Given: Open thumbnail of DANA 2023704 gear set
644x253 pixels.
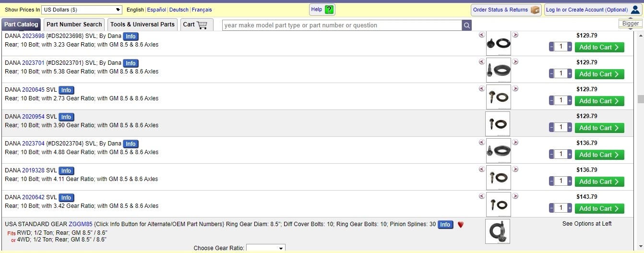Looking at the screenshot, I should [499, 151].
